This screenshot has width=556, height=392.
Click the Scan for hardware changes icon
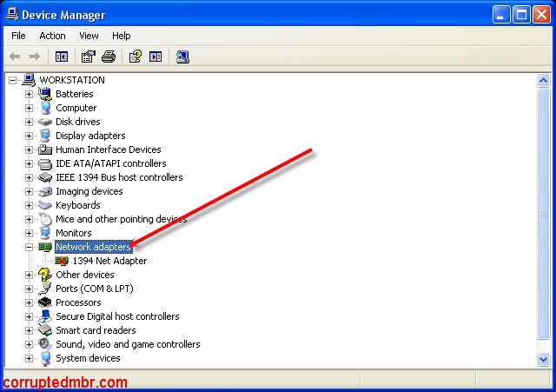coord(182,56)
